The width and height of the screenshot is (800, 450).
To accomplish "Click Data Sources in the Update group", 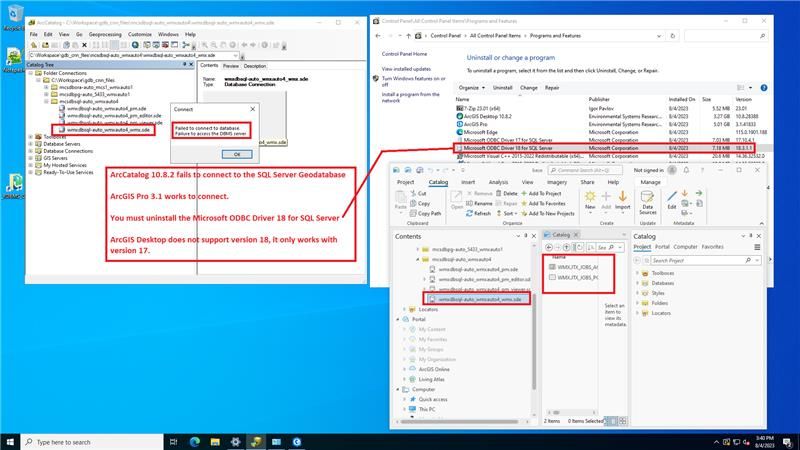I will click(x=647, y=203).
